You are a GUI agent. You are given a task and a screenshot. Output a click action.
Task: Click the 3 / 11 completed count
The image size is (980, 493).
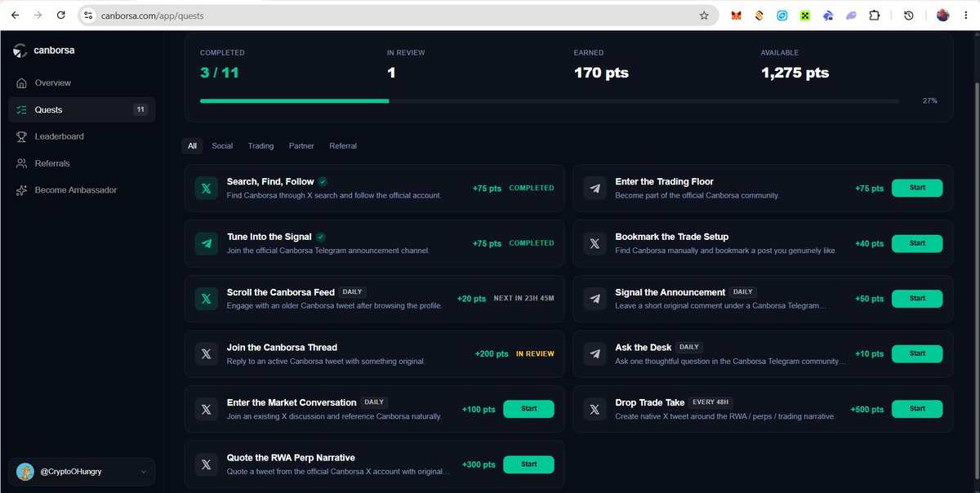(x=220, y=73)
